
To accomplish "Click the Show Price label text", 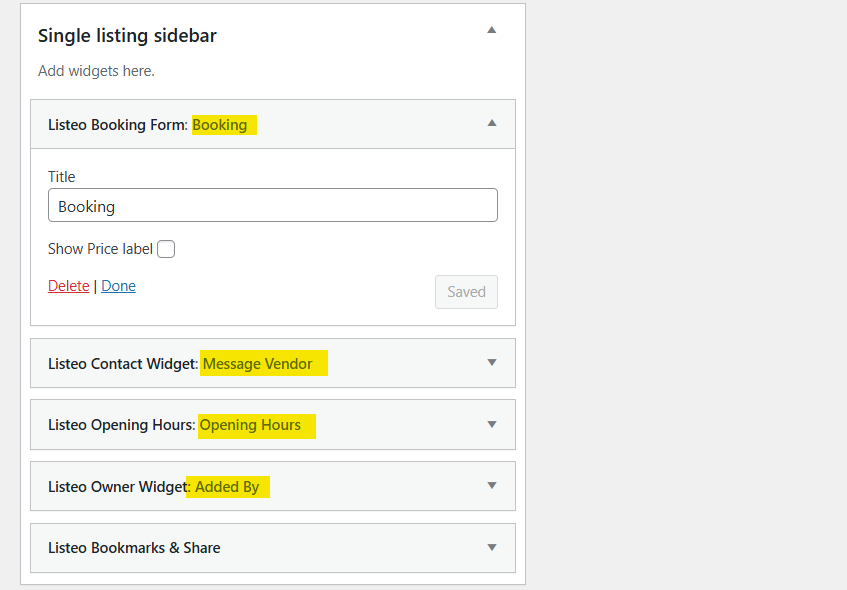I will point(100,249).
